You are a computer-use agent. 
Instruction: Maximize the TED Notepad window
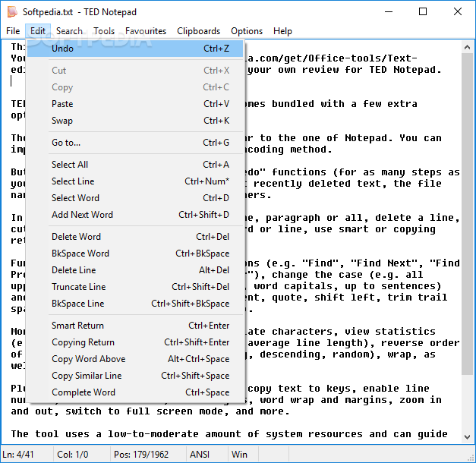coord(423,12)
